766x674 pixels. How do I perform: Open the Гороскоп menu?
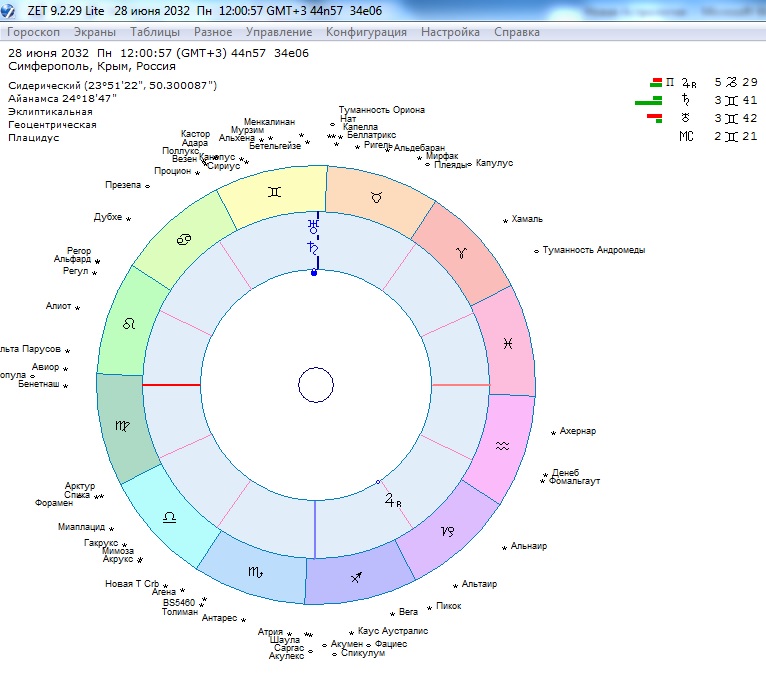pos(34,32)
